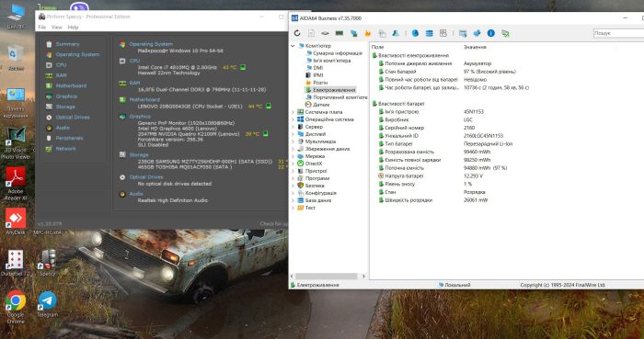Screen dimensions: 644x339
Task: Select Портативний комп'ютер in AIDA64 tree
Action: [340, 97]
